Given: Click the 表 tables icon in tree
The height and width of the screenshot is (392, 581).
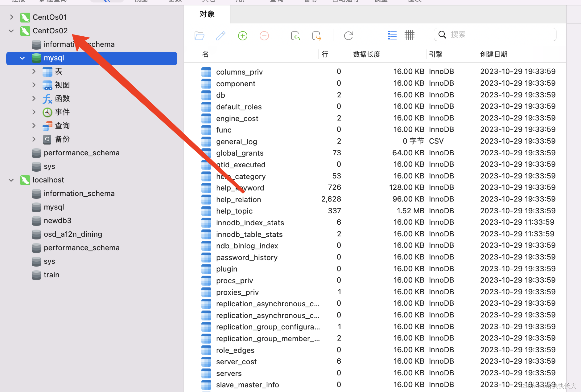Looking at the screenshot, I should tap(47, 71).
